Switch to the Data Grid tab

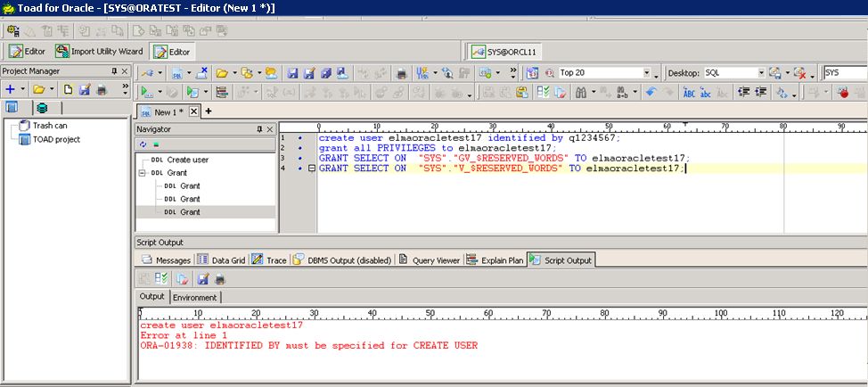(222, 260)
